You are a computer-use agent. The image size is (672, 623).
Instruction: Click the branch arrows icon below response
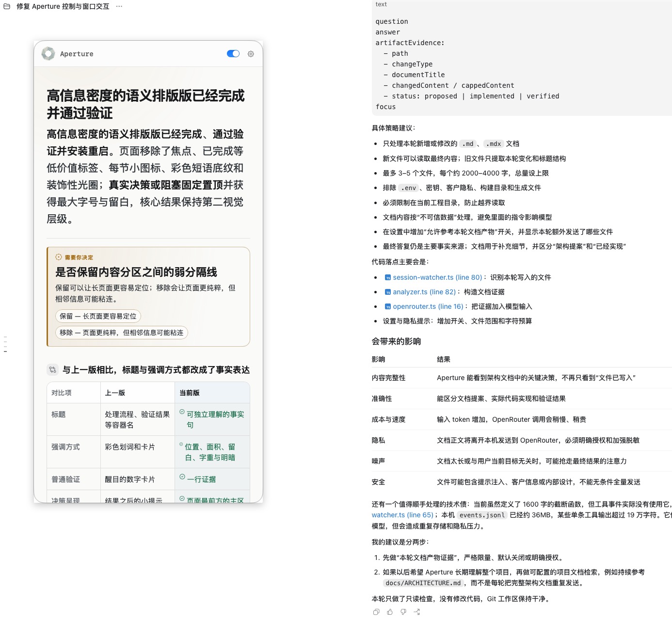coord(417,612)
